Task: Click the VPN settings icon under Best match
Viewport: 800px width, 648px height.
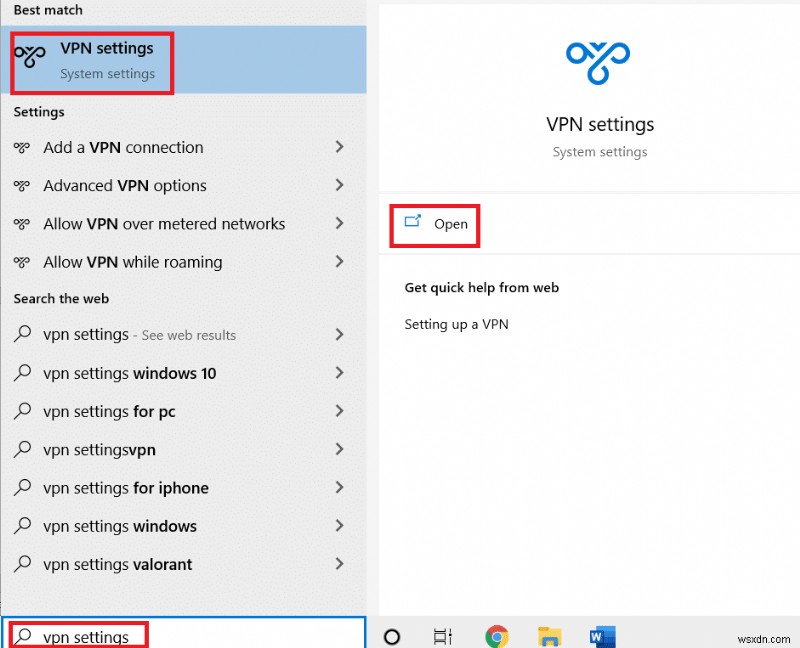Action: (31, 57)
